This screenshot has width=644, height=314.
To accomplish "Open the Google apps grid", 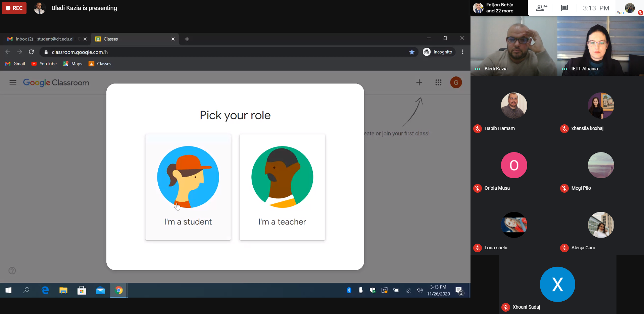I will click(x=438, y=82).
